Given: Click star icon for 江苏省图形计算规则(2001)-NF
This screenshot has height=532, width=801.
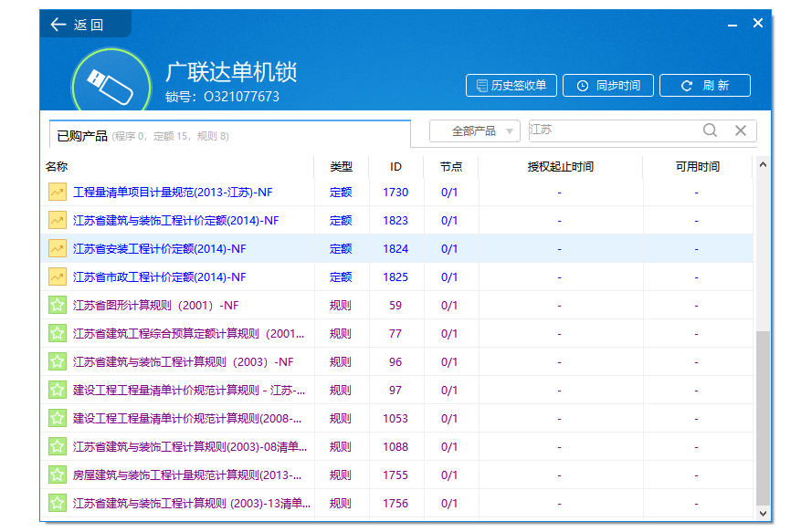Looking at the screenshot, I should click(x=58, y=306).
